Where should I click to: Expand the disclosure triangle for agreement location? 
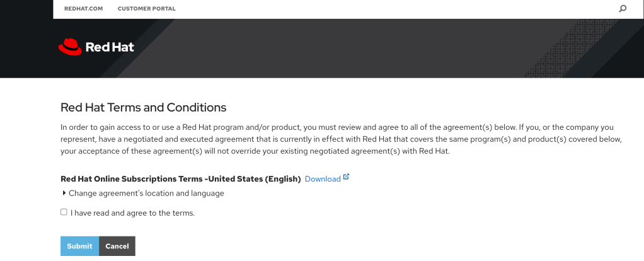[64, 193]
